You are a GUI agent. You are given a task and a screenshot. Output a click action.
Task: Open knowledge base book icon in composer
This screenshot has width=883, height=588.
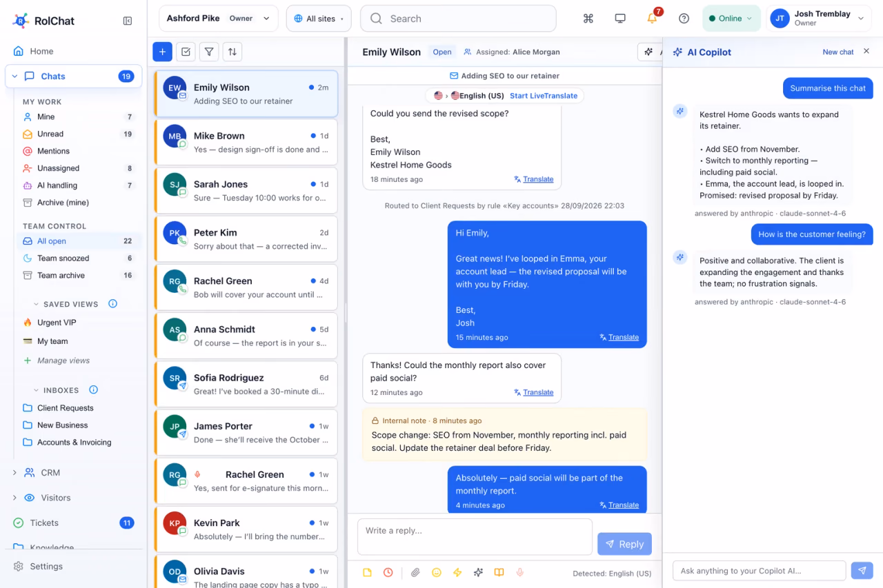pyautogui.click(x=499, y=573)
